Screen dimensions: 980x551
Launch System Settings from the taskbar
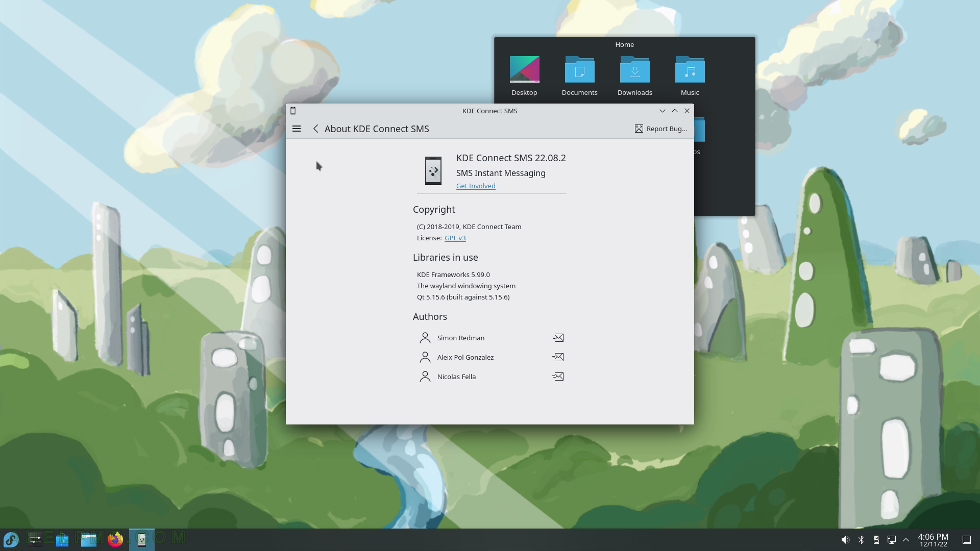36,539
